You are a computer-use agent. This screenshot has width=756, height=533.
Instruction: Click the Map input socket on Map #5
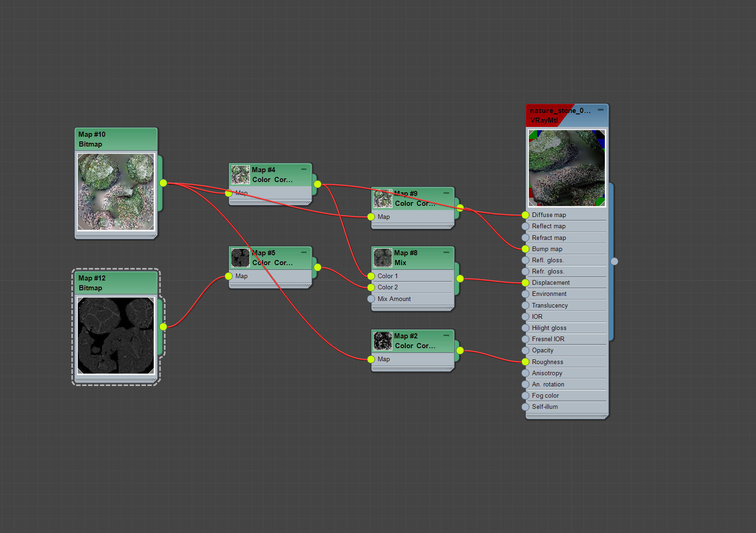tap(229, 276)
